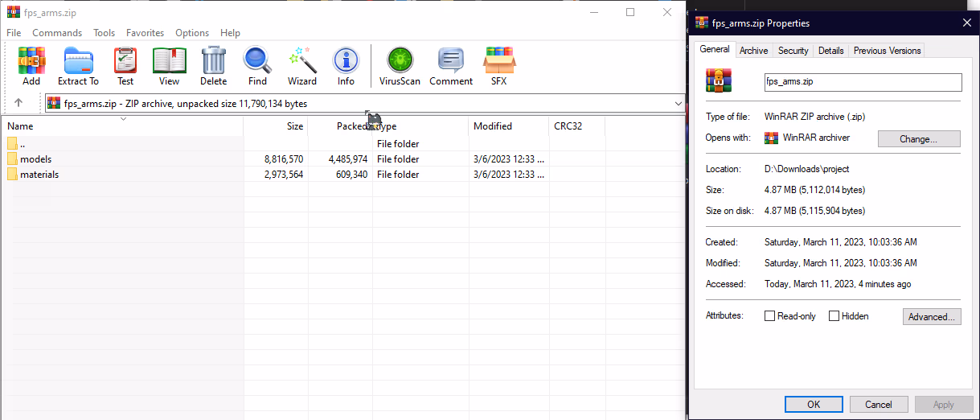980x420 pixels.
Task: Toggle the Hidden attribute checkbox
Action: [834, 316]
